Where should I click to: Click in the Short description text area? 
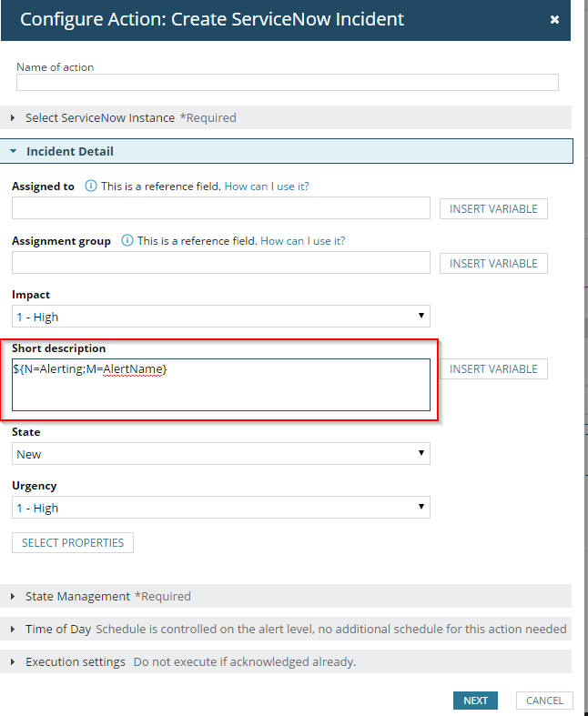220,391
